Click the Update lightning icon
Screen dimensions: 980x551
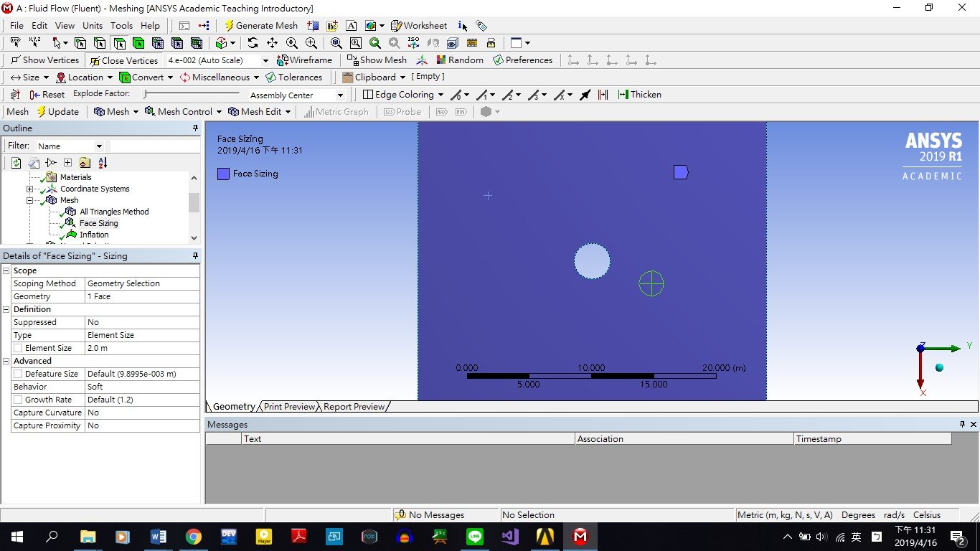pos(42,112)
